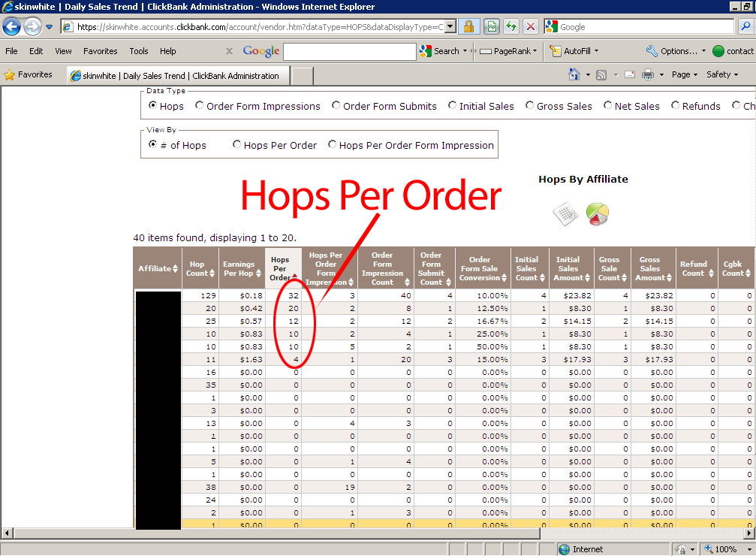This screenshot has height=556, width=756.
Task: Click the Favorites star button
Action: [x=29, y=74]
